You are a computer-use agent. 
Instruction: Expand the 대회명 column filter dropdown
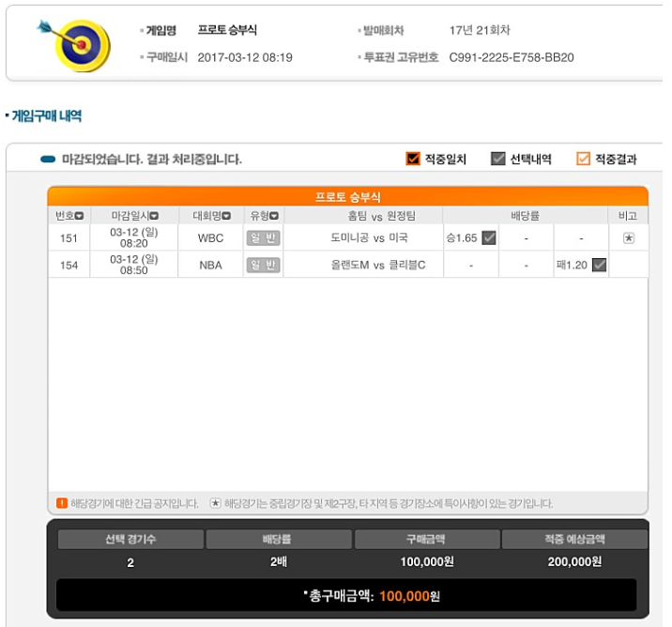coord(227,216)
